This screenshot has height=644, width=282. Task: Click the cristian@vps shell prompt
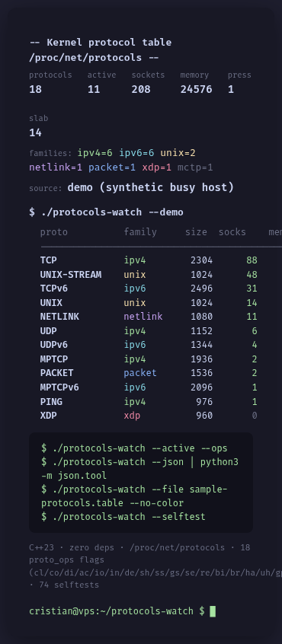[117, 611]
